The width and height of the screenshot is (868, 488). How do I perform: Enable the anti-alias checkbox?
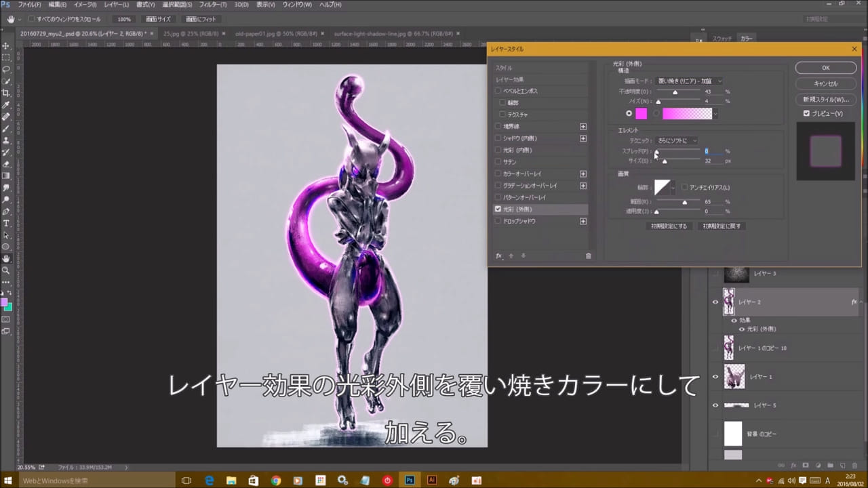685,187
